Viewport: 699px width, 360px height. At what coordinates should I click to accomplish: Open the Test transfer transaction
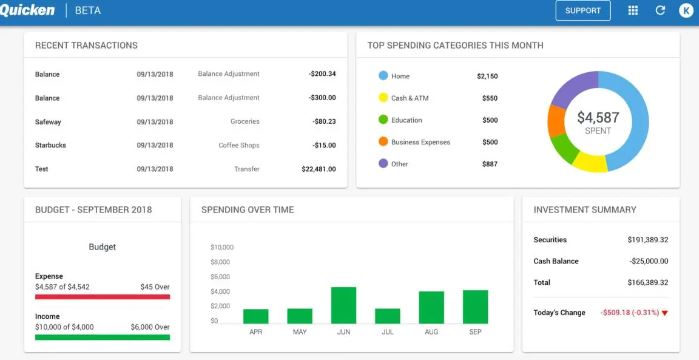click(185, 169)
